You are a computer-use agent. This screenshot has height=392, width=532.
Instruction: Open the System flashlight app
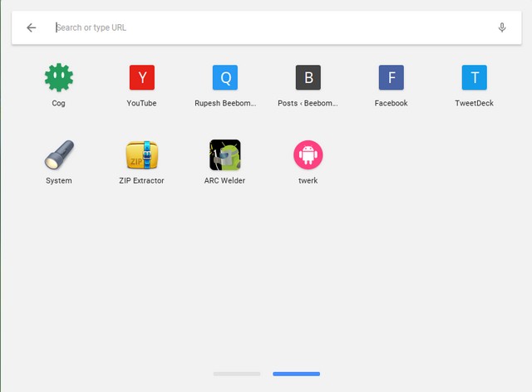pyautogui.click(x=59, y=155)
